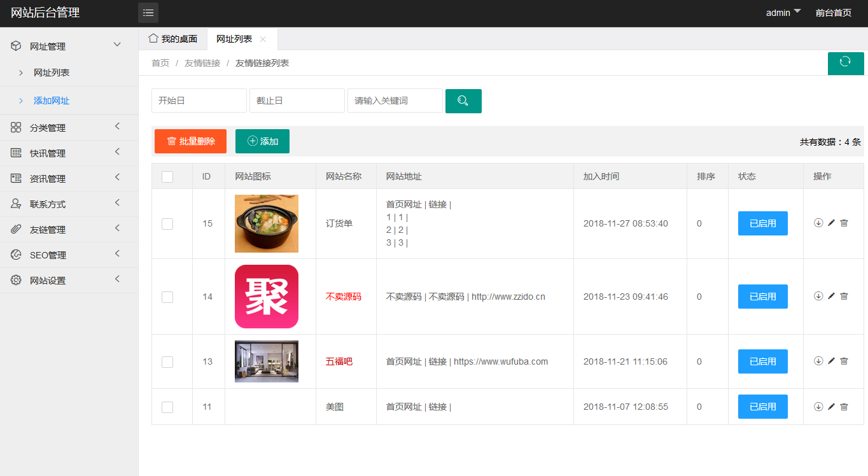The width and height of the screenshot is (868, 476).
Task: Check the select-all checkbox in table header
Action: point(167,177)
